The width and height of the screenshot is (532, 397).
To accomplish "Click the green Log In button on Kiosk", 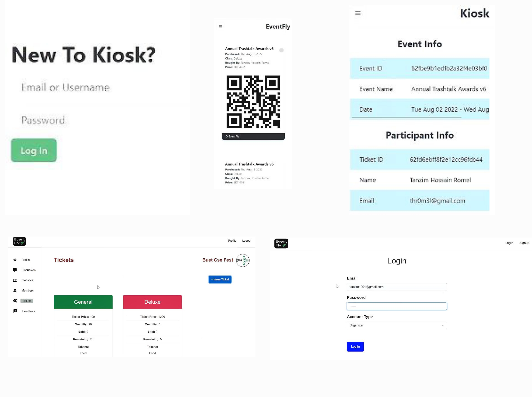I will point(34,150).
